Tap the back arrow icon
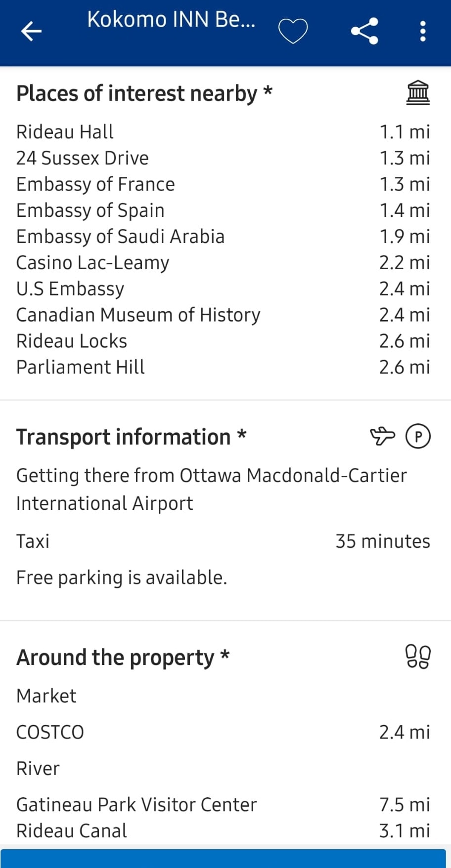The height and width of the screenshot is (868, 451). (x=31, y=31)
